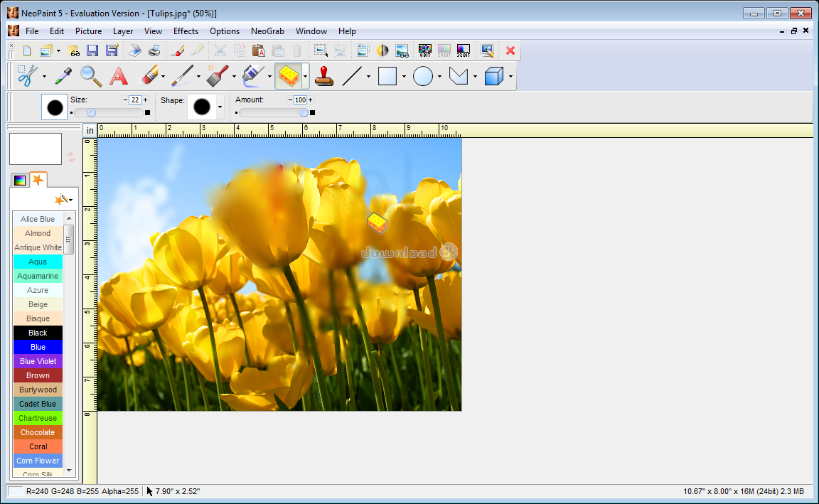819x504 pixels.
Task: Create a new picture with the New icon
Action: click(x=27, y=50)
